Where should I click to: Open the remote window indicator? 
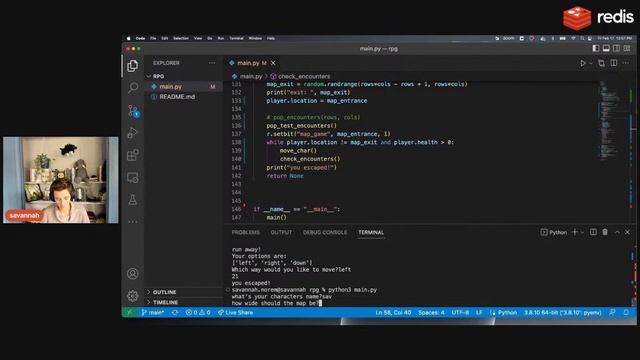click(129, 313)
